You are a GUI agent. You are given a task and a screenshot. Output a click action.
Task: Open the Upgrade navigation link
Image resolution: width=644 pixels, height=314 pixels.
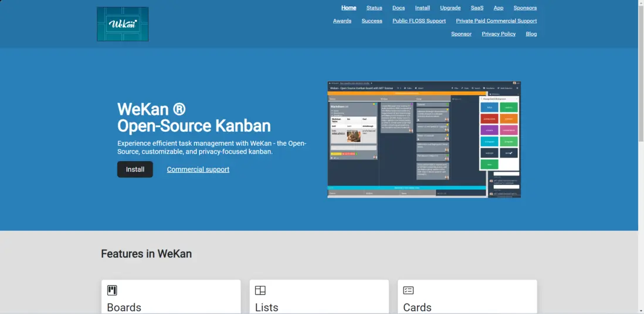click(450, 8)
